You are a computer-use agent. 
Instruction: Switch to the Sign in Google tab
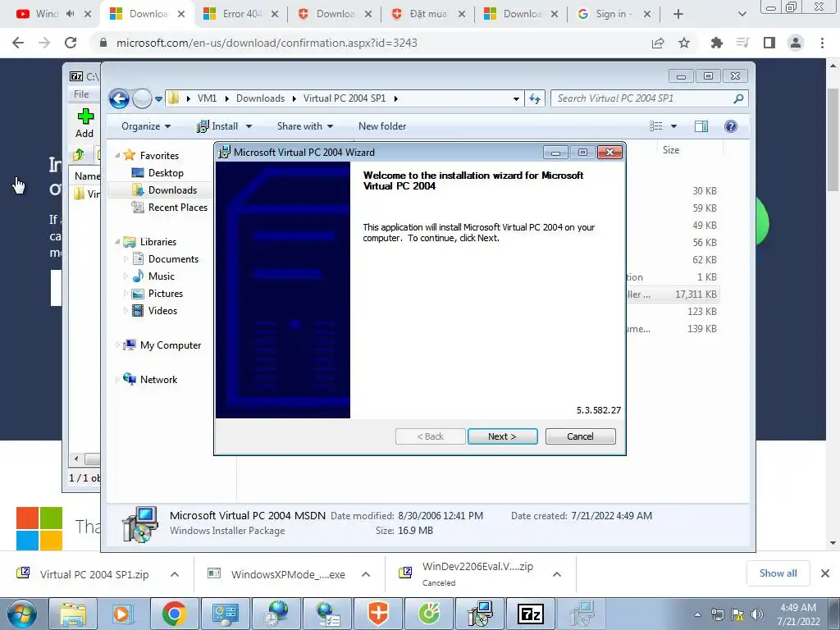[x=614, y=14]
